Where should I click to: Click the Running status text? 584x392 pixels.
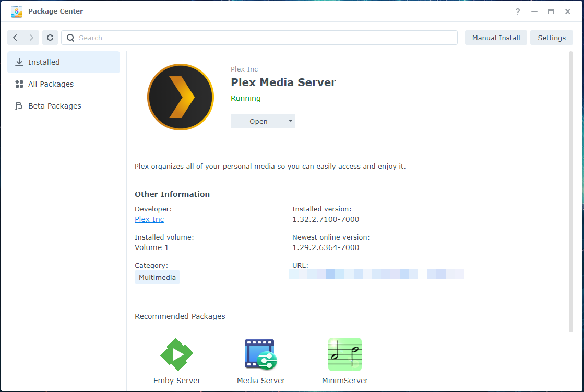click(x=245, y=98)
